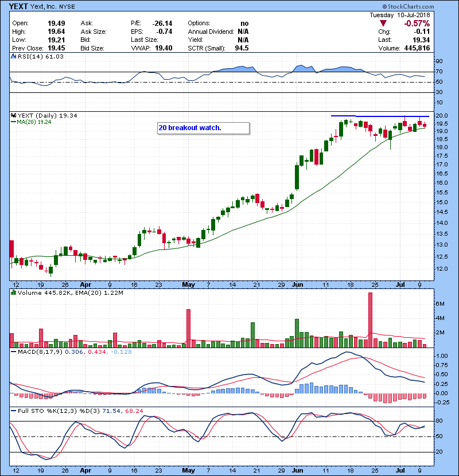The height and width of the screenshot is (476, 459).
Task: Click the MACD signal value 0.434
Action: [97, 352]
